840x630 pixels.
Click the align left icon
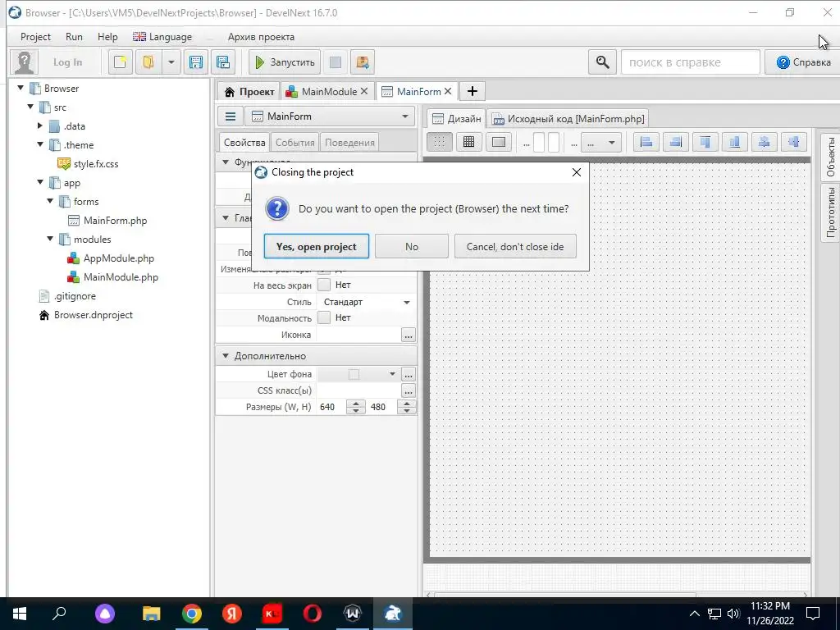point(646,142)
